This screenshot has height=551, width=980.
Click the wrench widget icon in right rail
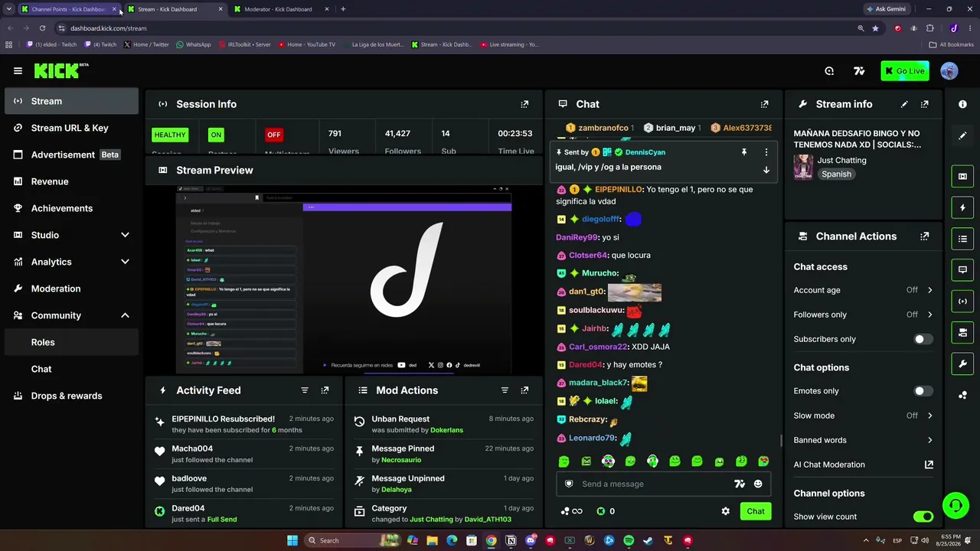click(962, 364)
